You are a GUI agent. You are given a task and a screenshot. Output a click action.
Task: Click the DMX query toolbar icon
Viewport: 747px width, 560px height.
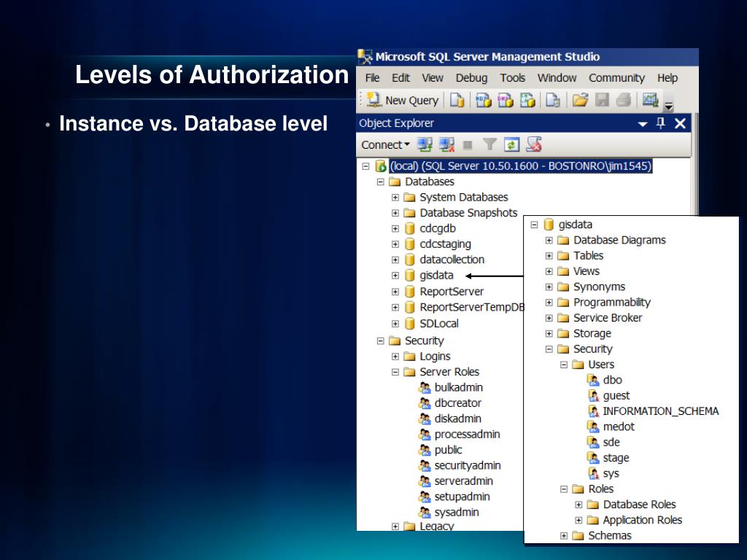[x=505, y=100]
